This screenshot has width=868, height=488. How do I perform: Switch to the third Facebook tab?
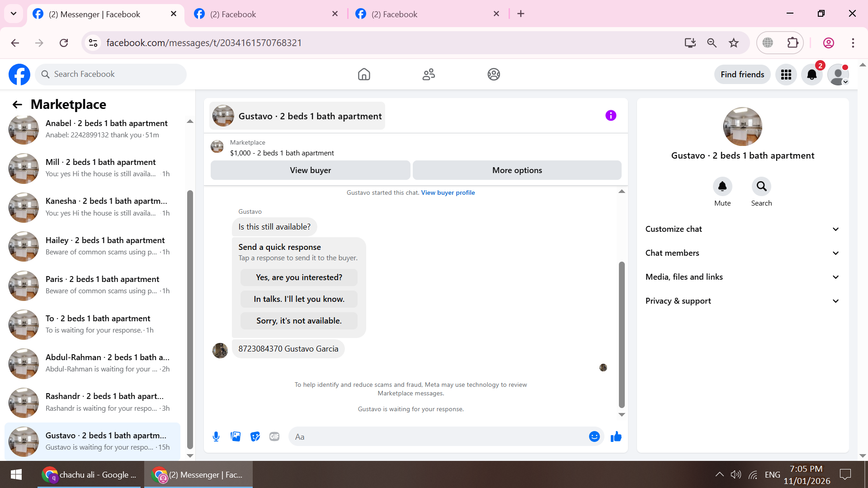[x=427, y=14]
